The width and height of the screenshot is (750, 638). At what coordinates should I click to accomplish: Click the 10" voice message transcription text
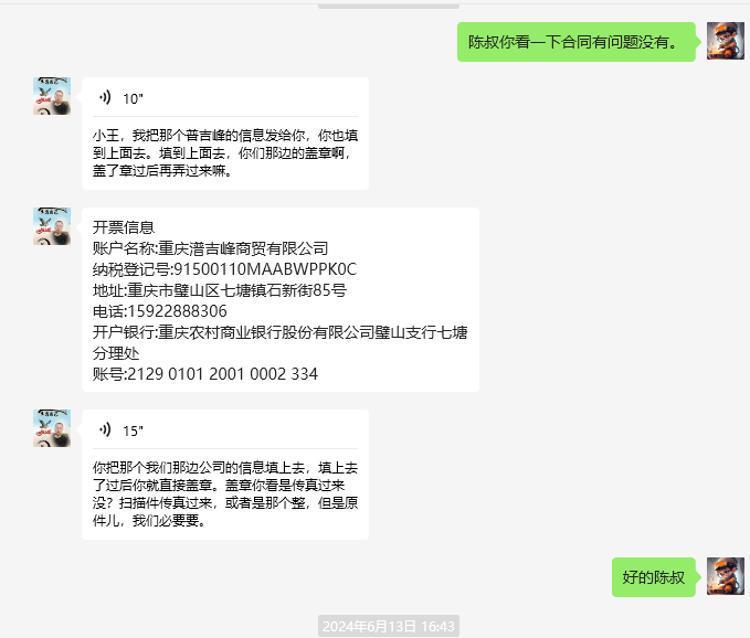[x=225, y=153]
